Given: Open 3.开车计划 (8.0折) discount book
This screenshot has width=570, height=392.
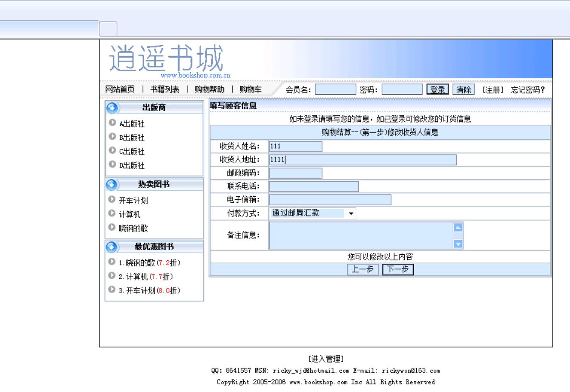Looking at the screenshot, I should tap(149, 290).
